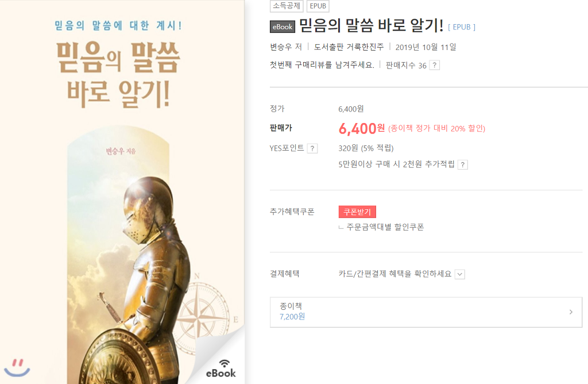This screenshot has width=588, height=384.
Task: Click 첫번째 구매리뷰를 남겨주세요 link
Action: (322, 65)
